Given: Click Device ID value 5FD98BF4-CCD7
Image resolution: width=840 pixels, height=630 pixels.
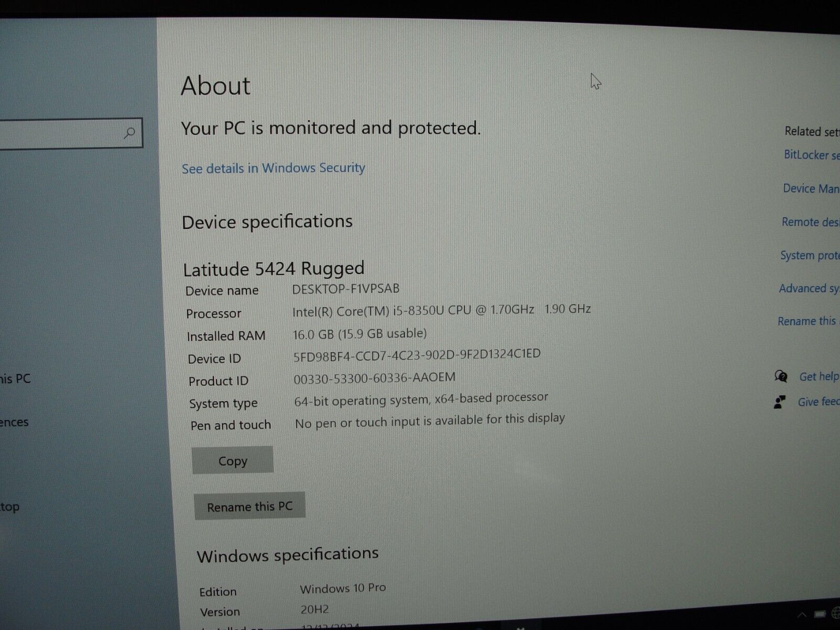Looking at the screenshot, I should [x=417, y=355].
